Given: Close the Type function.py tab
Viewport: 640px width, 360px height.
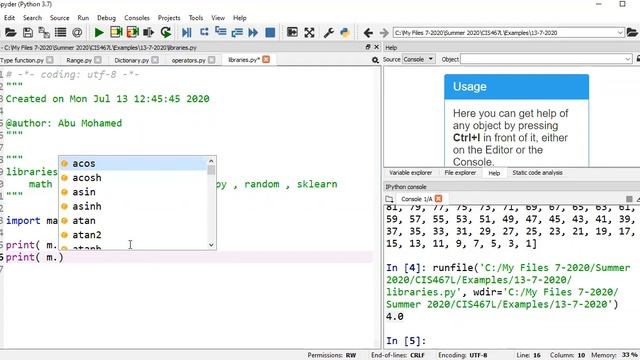Looking at the screenshot, I should (x=50, y=60).
